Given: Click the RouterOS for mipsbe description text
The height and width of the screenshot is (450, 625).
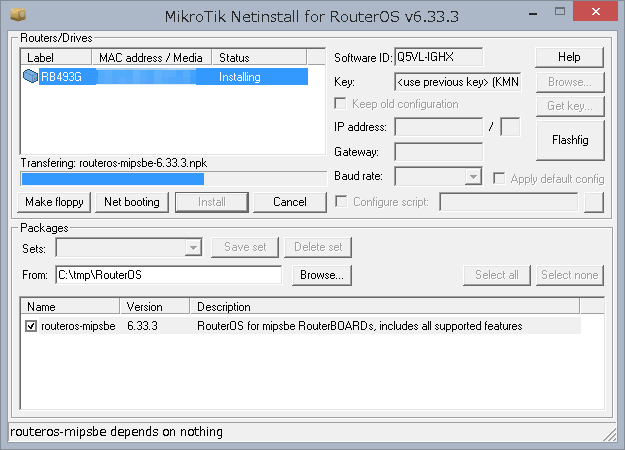Looking at the screenshot, I should pyautogui.click(x=360, y=326).
